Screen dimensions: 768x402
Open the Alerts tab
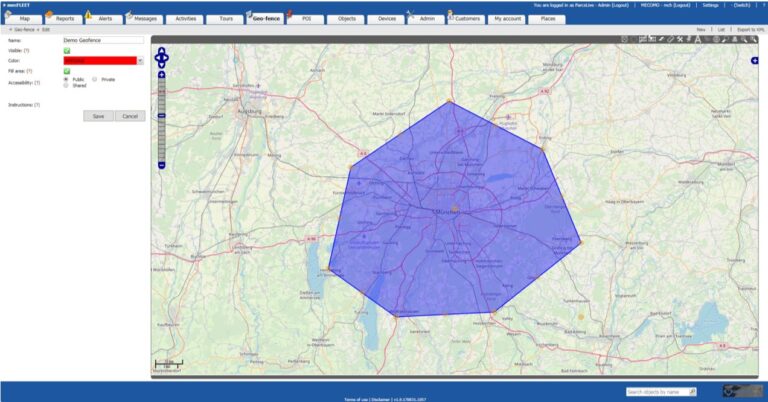105,19
